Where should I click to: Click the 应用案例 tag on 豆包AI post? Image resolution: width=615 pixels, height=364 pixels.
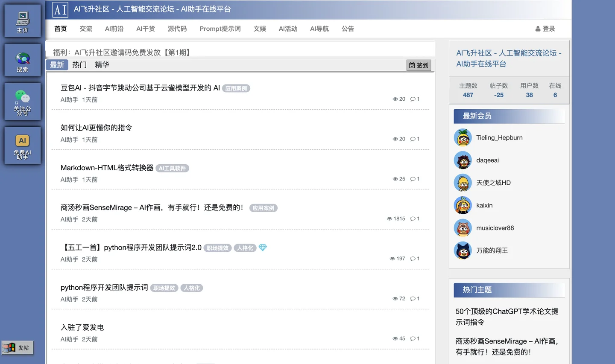pos(236,88)
